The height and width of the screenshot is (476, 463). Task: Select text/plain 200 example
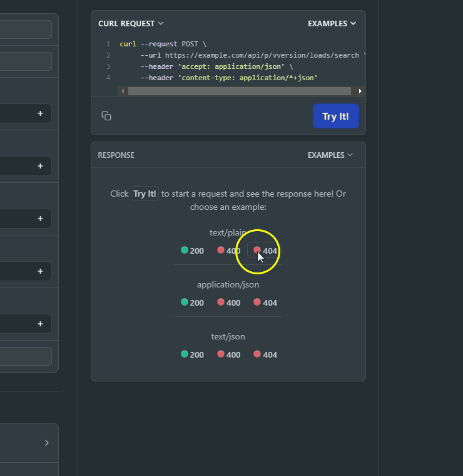[x=192, y=251]
